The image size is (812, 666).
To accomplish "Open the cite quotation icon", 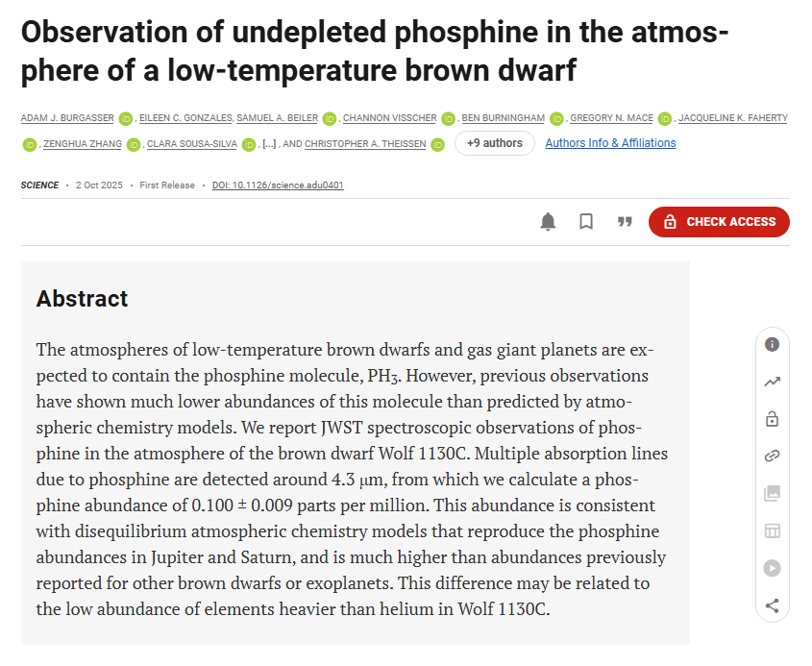I will 625,222.
